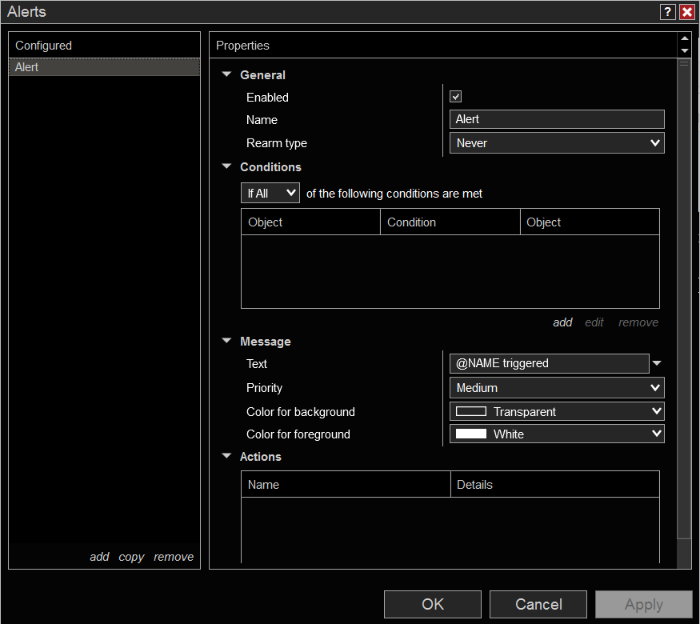700x624 pixels.
Task: Edit the alert Name field
Action: click(x=557, y=119)
